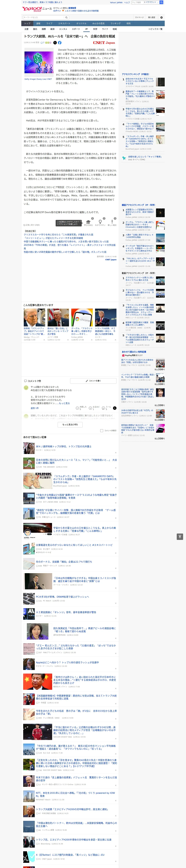
Task: Open the ID新規取得 link in header
Action: 72,8
